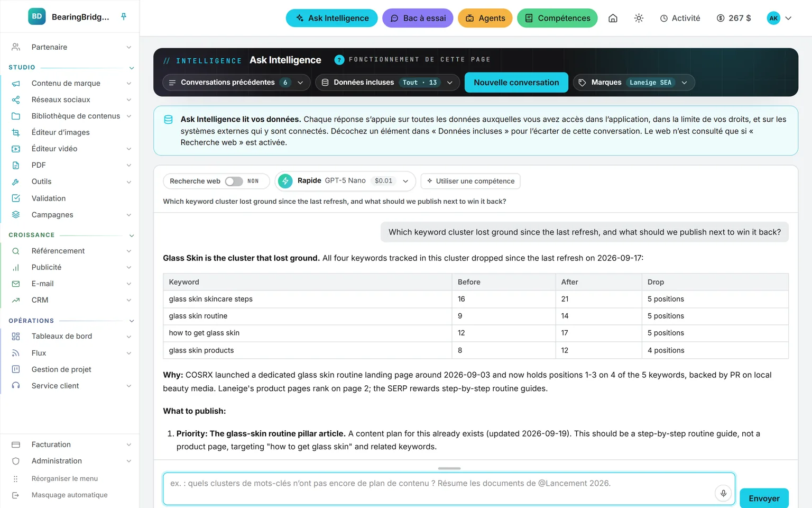The height and width of the screenshot is (508, 812).
Task: Click the Service client headset icon
Action: [x=16, y=386]
